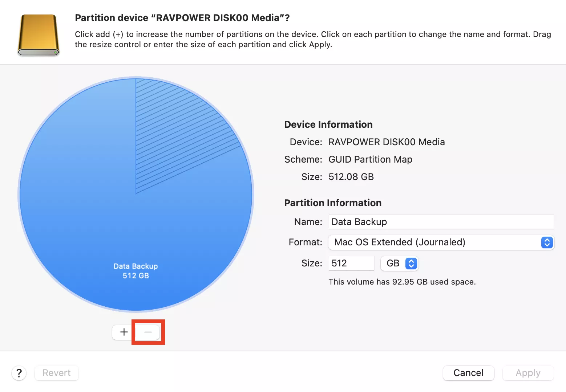Open the GB size unit dropdown
Image resolution: width=566 pixels, height=392 pixels.
(x=399, y=264)
